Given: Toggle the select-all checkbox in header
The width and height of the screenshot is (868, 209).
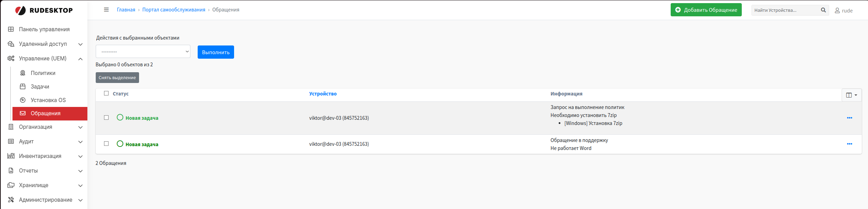Looking at the screenshot, I should tap(106, 93).
